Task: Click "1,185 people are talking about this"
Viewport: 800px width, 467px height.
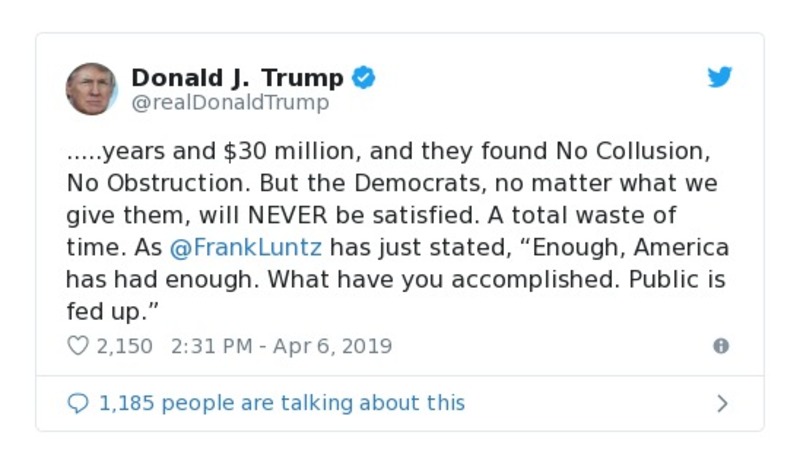Action: [x=281, y=403]
